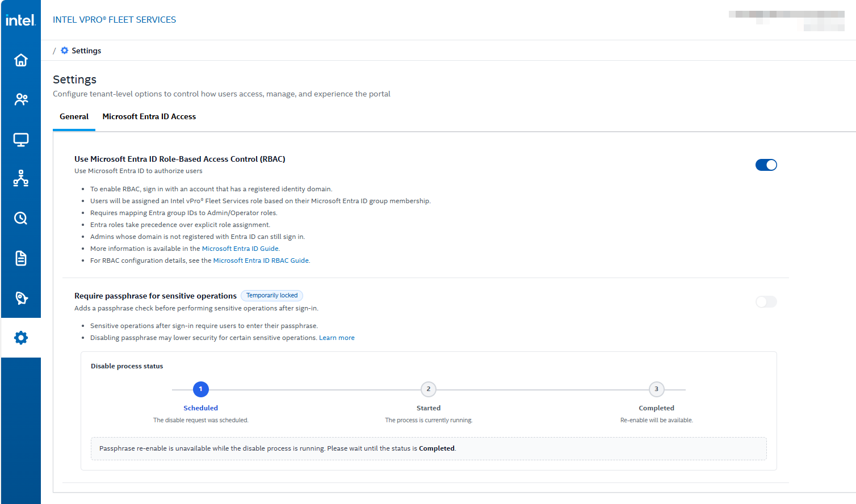The height and width of the screenshot is (504, 856).
Task: Click step 1 Scheduled circle
Action: [200, 389]
